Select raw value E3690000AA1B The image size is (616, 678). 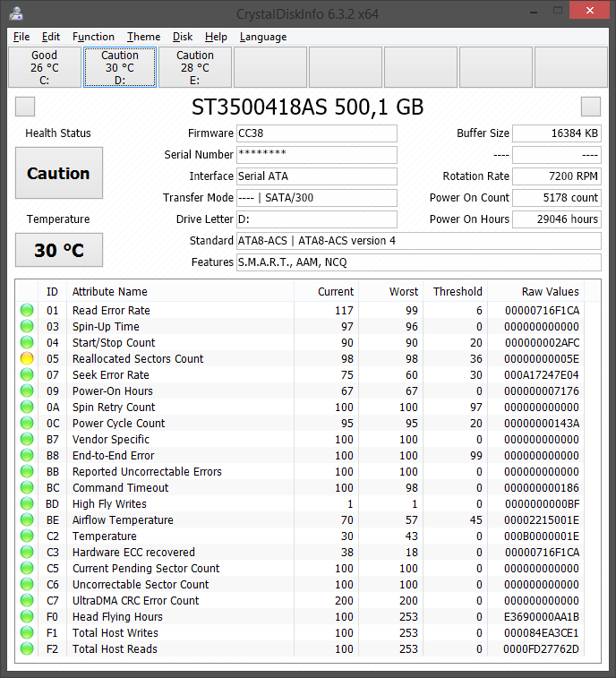(542, 616)
